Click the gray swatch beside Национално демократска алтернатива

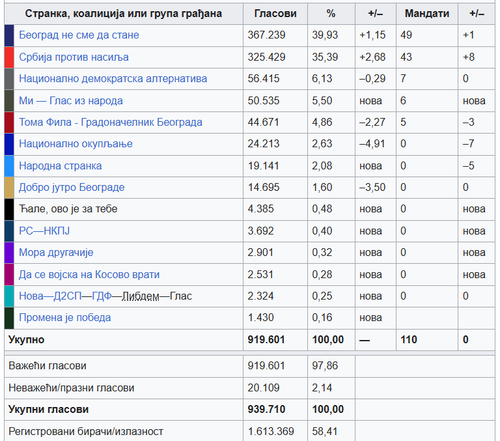(9, 79)
